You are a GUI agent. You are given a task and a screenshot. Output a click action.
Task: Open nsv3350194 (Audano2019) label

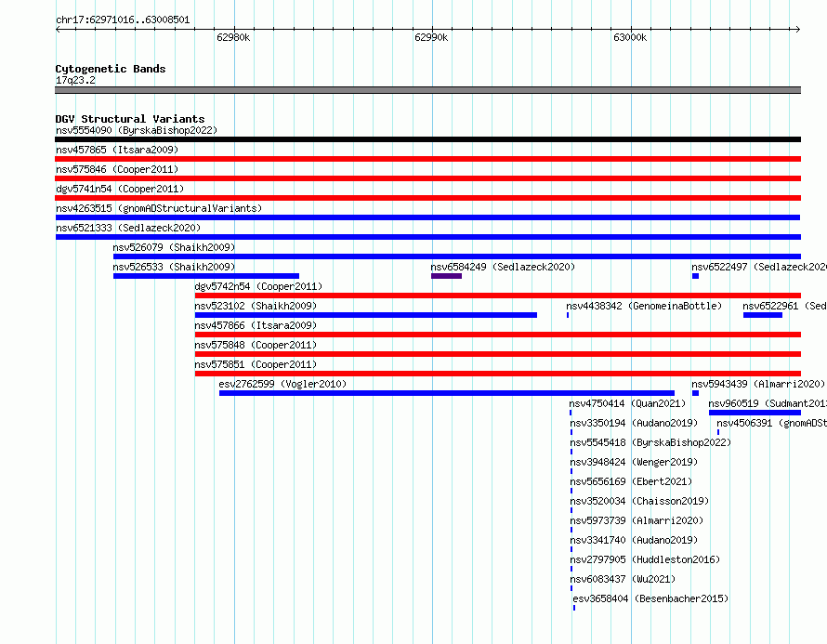[634, 423]
